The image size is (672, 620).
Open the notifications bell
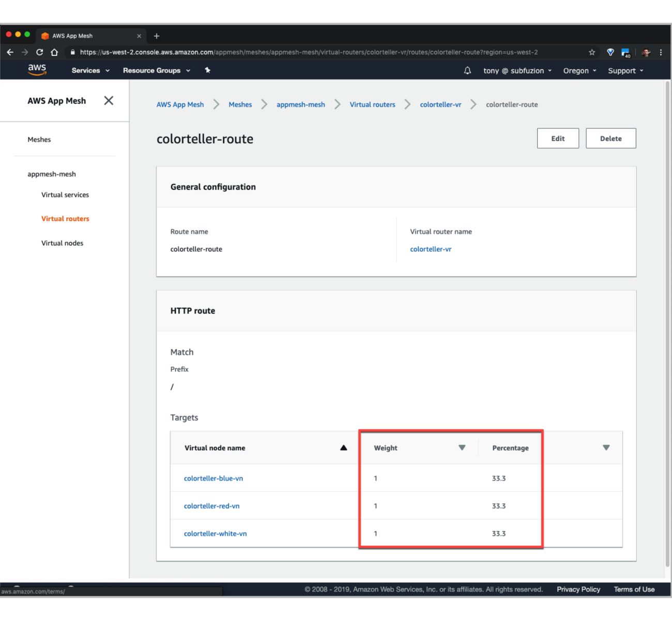point(467,71)
